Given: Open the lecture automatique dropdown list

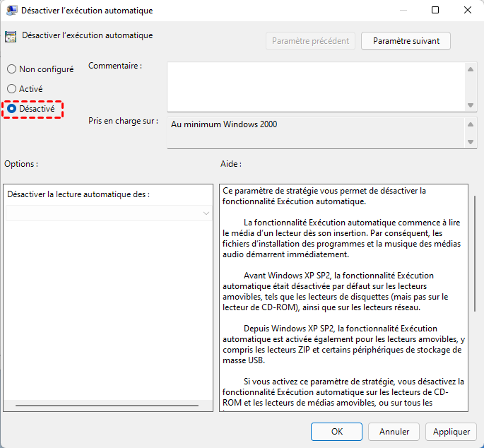Looking at the screenshot, I should (x=109, y=213).
